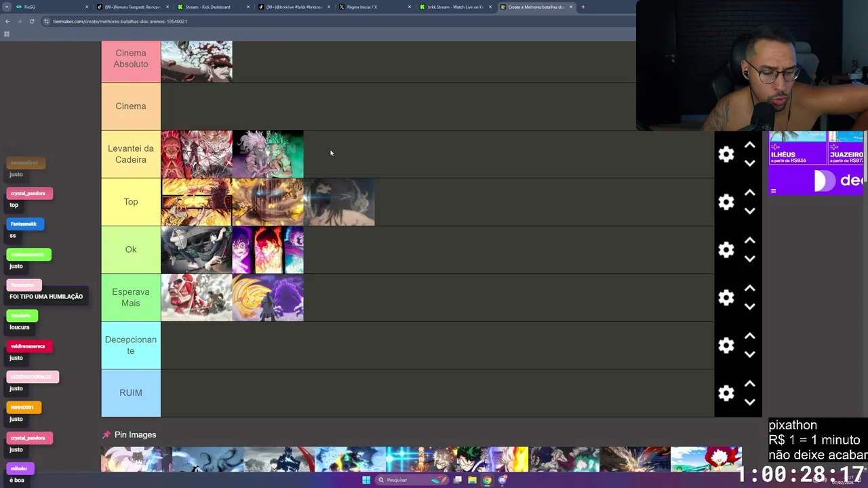Open settings gear for Ok tier row

coord(726,249)
